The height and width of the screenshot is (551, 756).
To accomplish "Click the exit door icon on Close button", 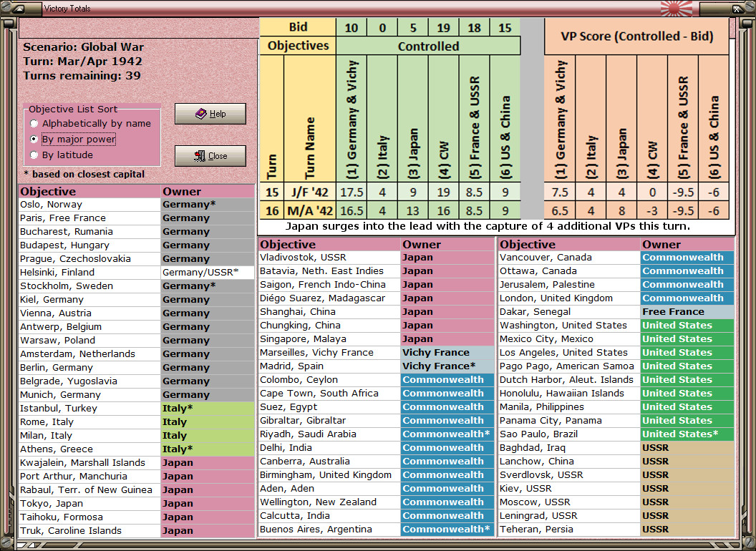I will point(200,156).
